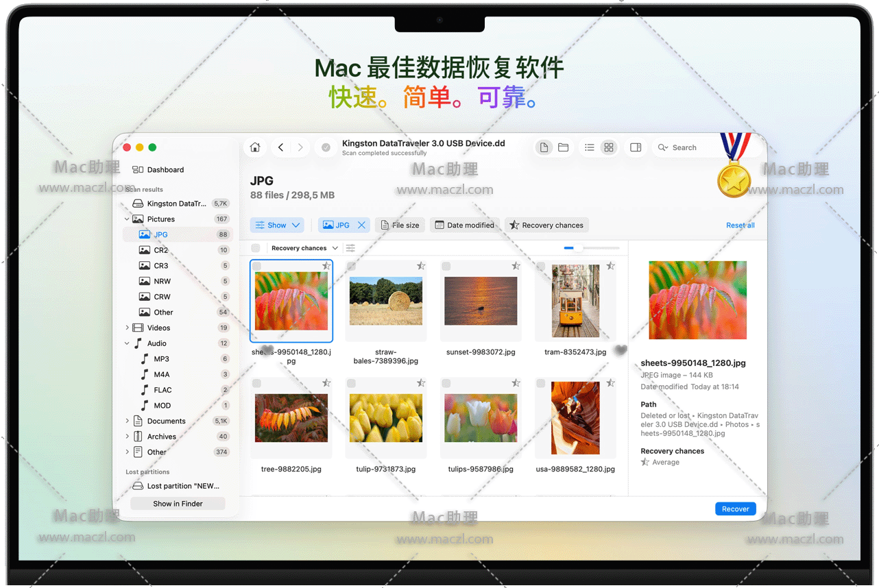Select CR2 in the sidebar
The width and height of the screenshot is (879, 588).
point(161,250)
